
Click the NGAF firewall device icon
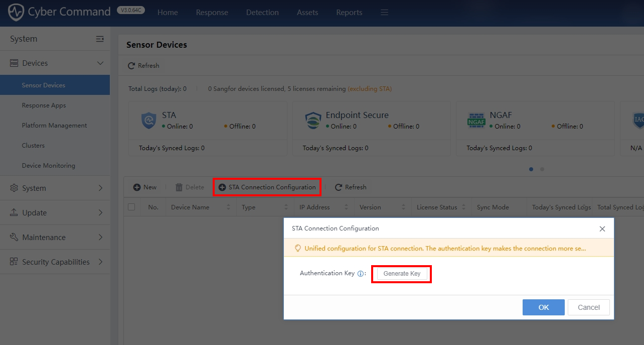[x=476, y=121]
